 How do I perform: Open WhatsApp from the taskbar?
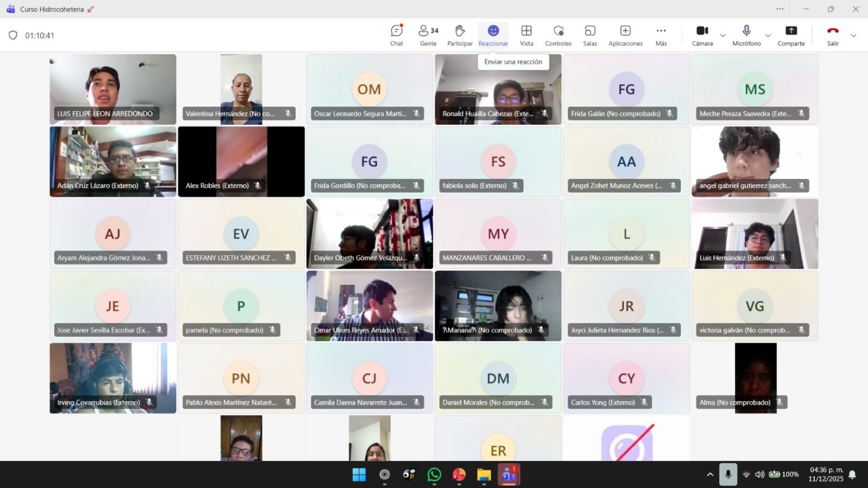(x=434, y=475)
